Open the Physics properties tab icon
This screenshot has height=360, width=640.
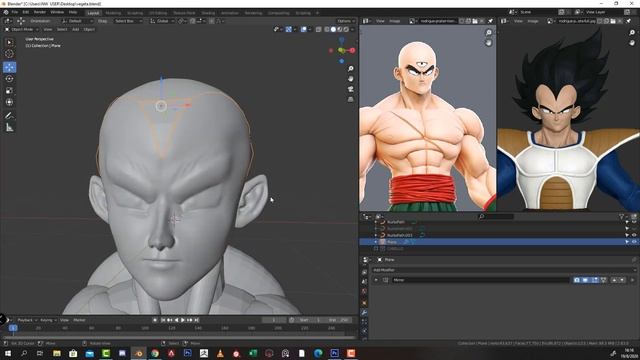364,331
